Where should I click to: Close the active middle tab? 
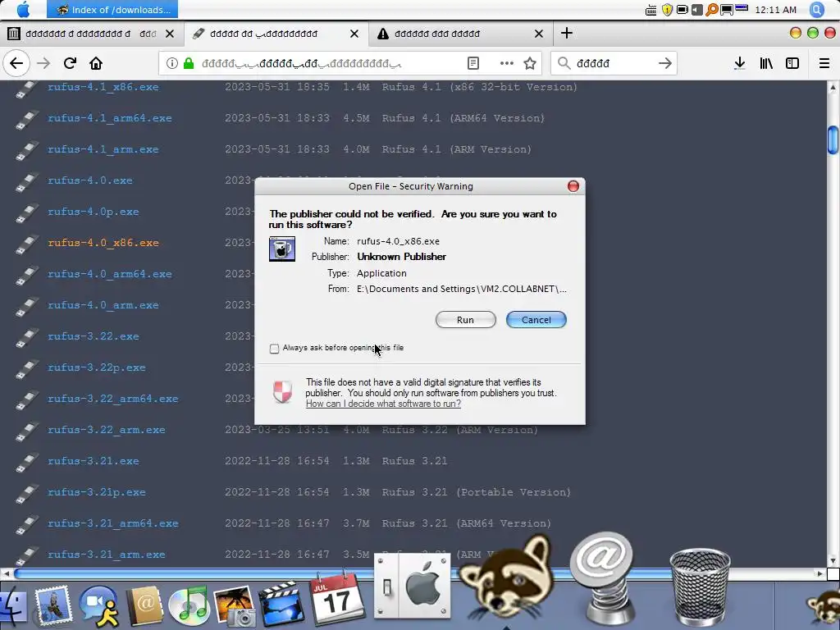354,34
